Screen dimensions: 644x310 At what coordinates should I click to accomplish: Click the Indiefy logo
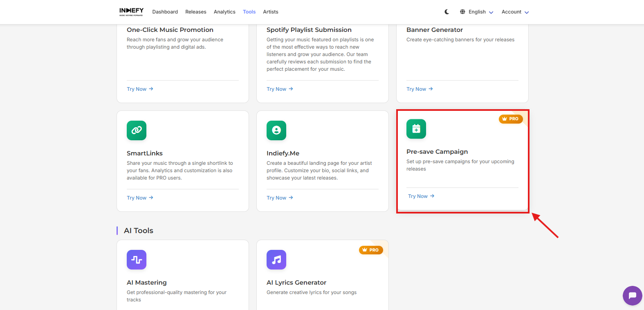131,12
